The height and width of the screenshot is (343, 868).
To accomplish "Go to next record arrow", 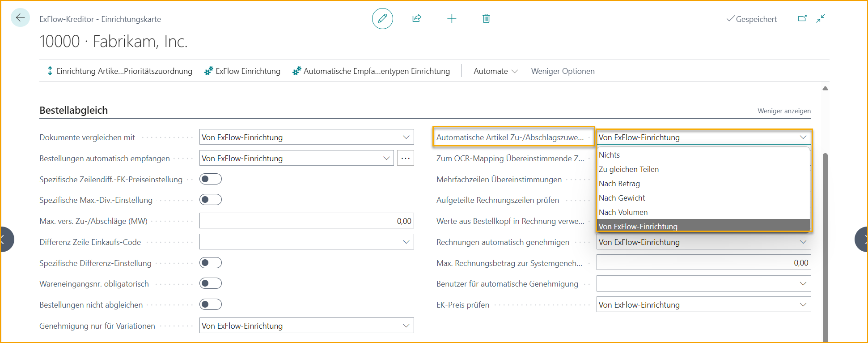I will [861, 240].
